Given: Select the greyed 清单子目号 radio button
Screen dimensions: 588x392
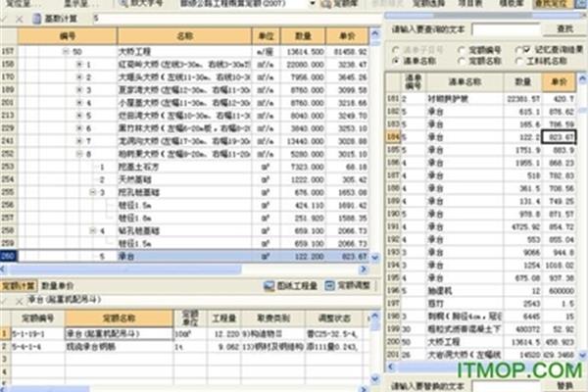Looking at the screenshot, I should 395,50.
